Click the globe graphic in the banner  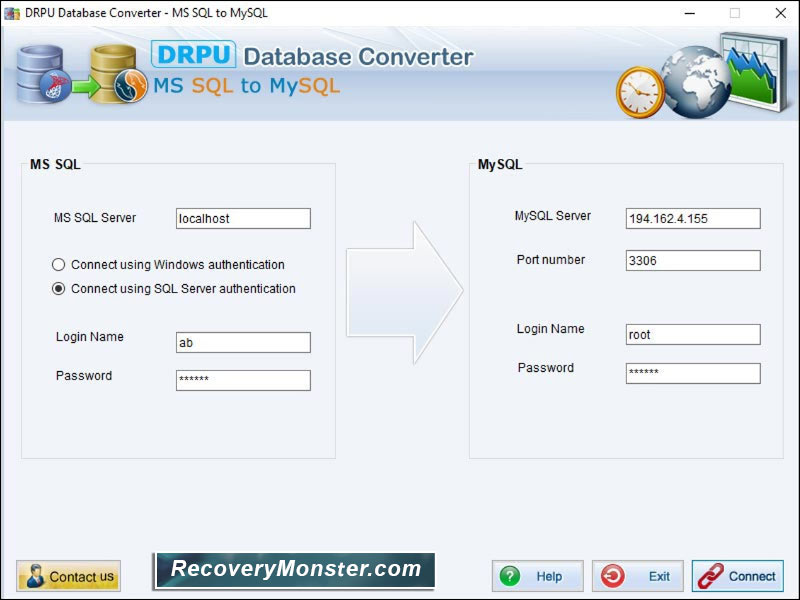pyautogui.click(x=693, y=80)
